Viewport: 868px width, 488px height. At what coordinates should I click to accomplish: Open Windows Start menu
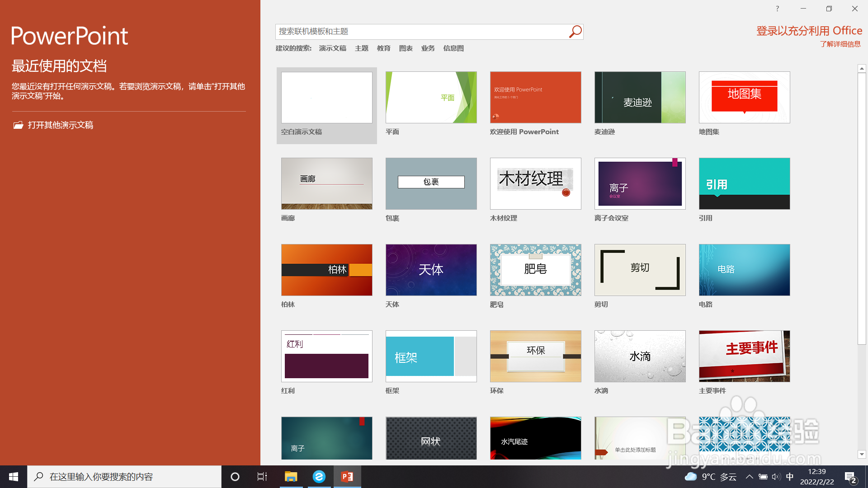coord(14,477)
